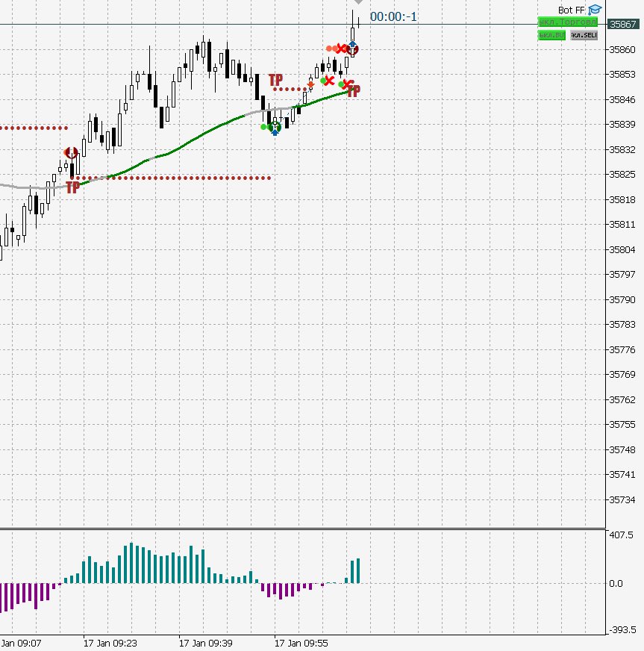The height and width of the screenshot is (651, 644).
Task: Click price axis label 35783
Action: pos(622,324)
